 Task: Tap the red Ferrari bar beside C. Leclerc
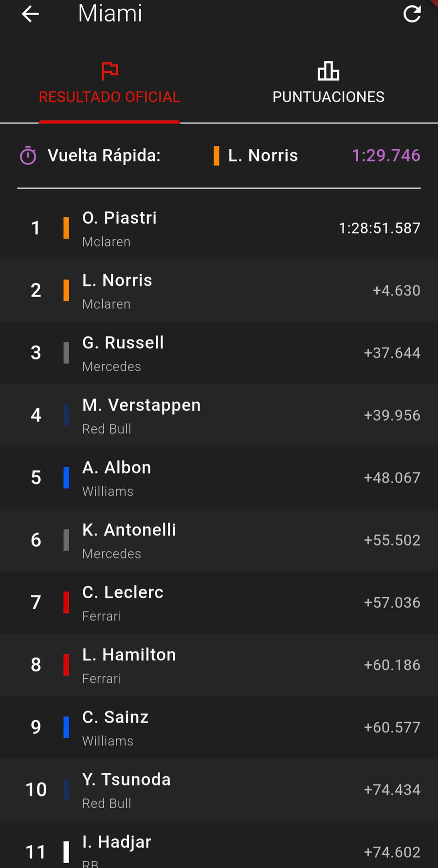click(66, 602)
